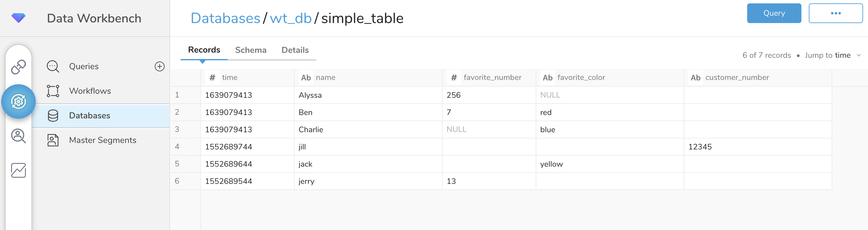
Task: Select Databases in the navigation menu
Action: 89,116
